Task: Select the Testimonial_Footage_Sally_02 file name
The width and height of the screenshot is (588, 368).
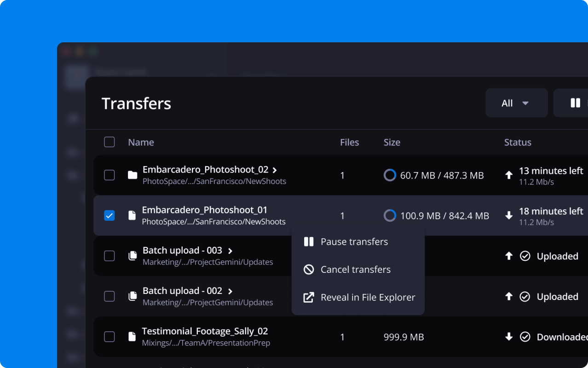Action: click(205, 331)
